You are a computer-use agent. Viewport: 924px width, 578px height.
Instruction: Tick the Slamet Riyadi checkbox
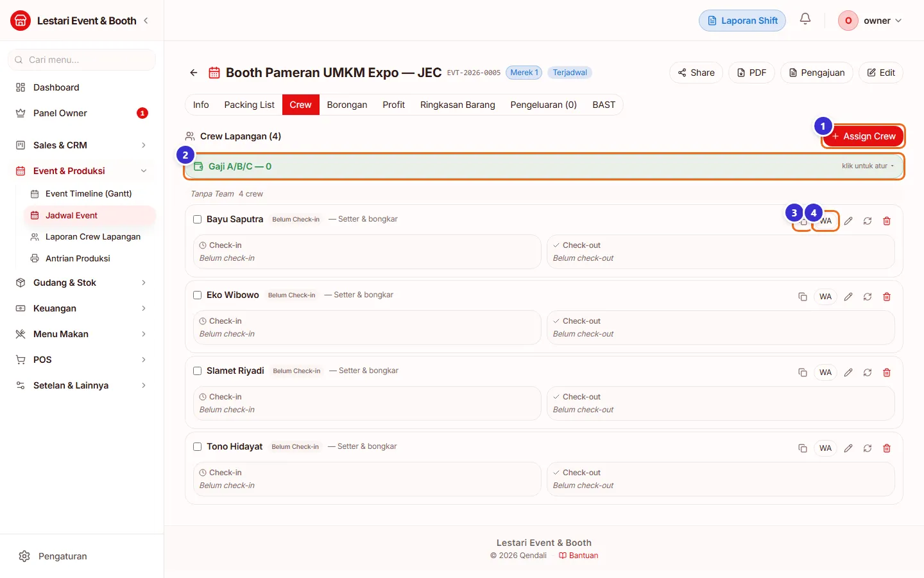[x=198, y=371]
